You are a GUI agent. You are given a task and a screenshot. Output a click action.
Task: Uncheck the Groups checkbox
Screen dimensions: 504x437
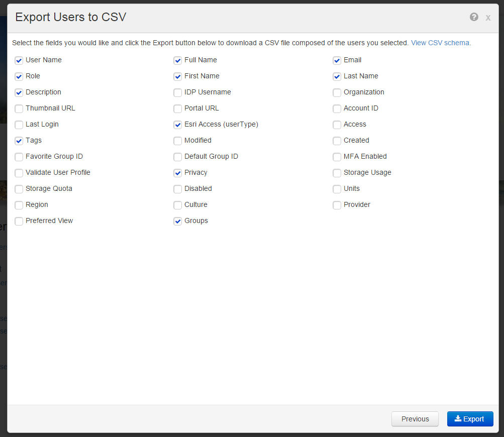coord(178,222)
